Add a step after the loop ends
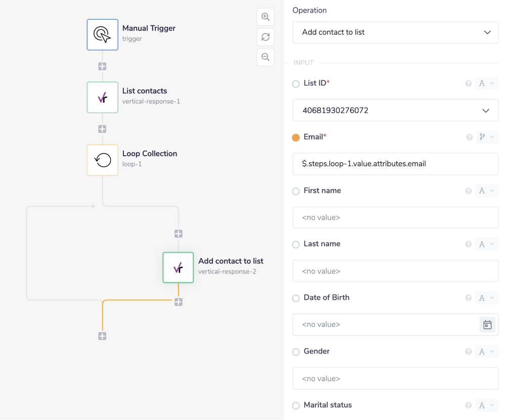The width and height of the screenshot is (506, 420). tap(102, 336)
